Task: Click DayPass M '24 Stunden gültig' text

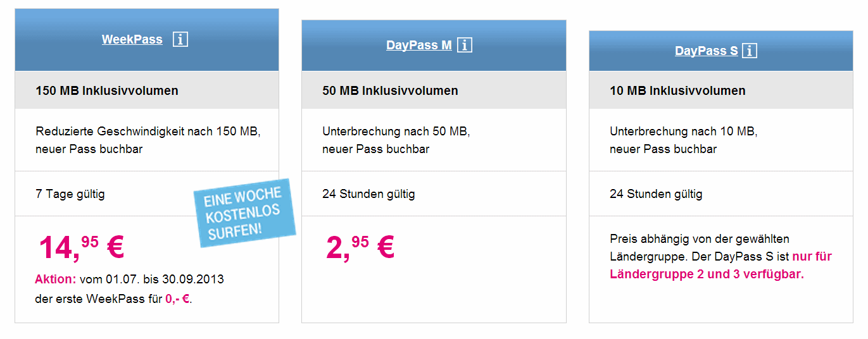Action: pos(368,194)
